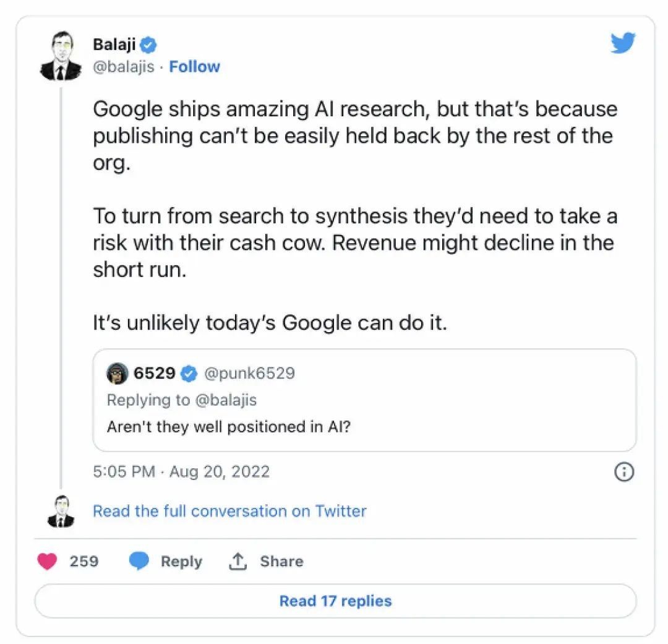Click the @balajis handle under Balaji

click(x=123, y=67)
